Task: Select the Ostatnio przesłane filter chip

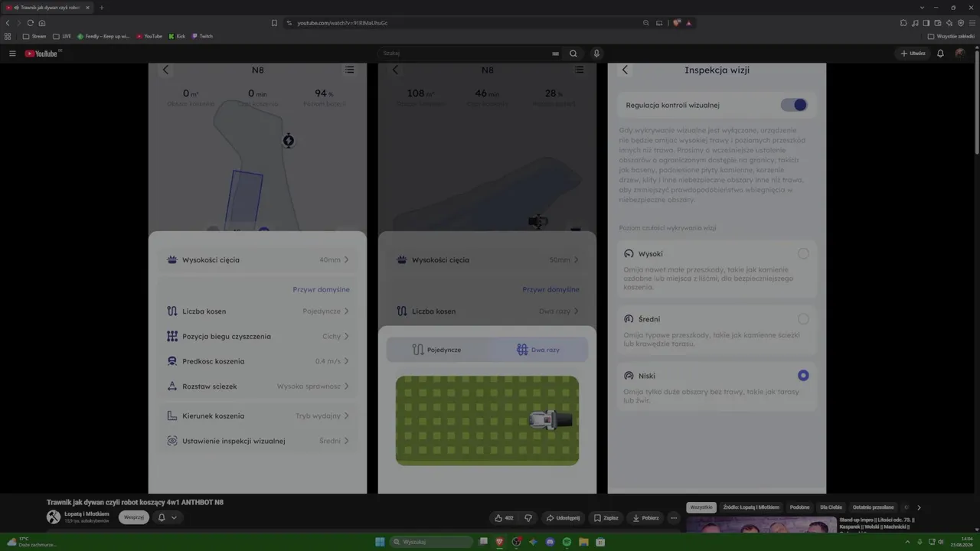Action: point(873,507)
